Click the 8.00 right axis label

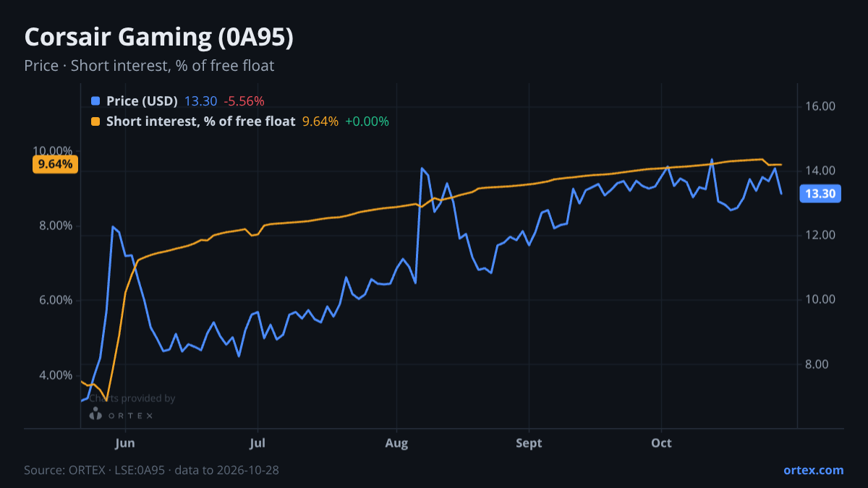pos(817,364)
